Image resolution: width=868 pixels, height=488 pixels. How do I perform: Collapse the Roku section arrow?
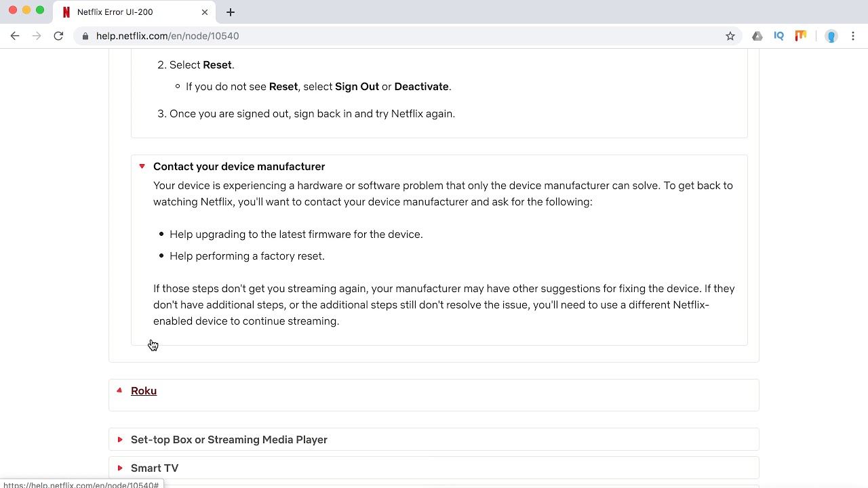click(119, 390)
